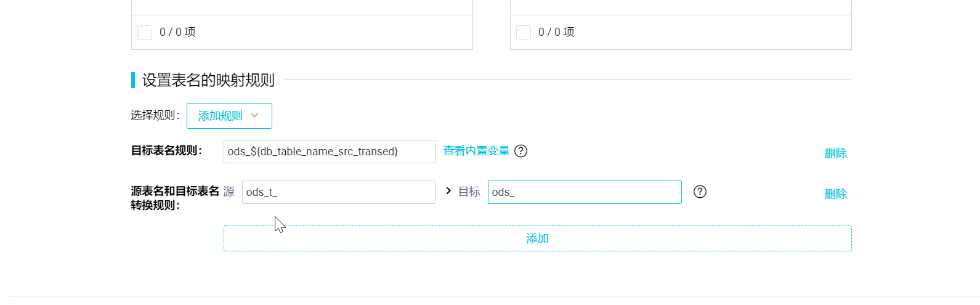Click the 设置表名的映射规则 section heading
Viewport: 980px width, 305px height.
point(208,80)
